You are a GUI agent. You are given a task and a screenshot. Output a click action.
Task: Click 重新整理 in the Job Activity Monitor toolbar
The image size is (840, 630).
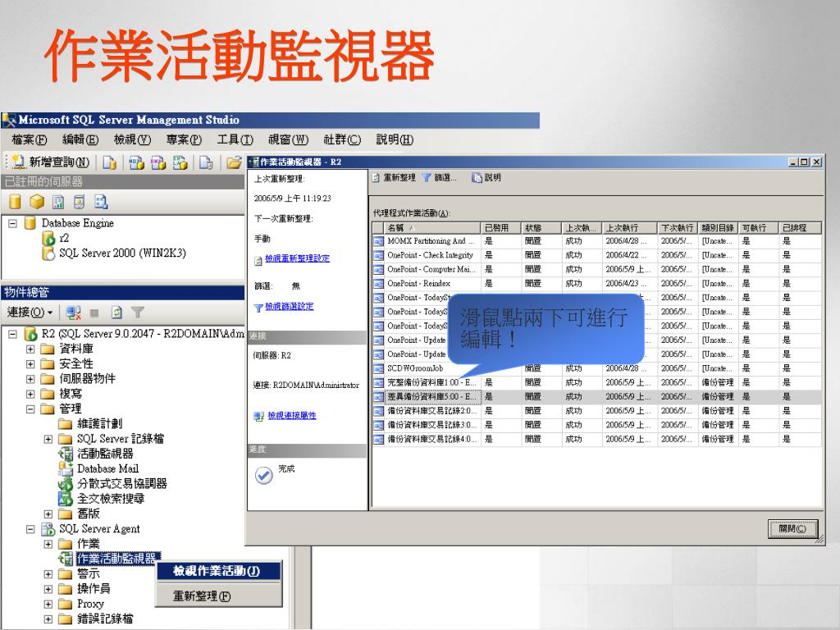394,178
